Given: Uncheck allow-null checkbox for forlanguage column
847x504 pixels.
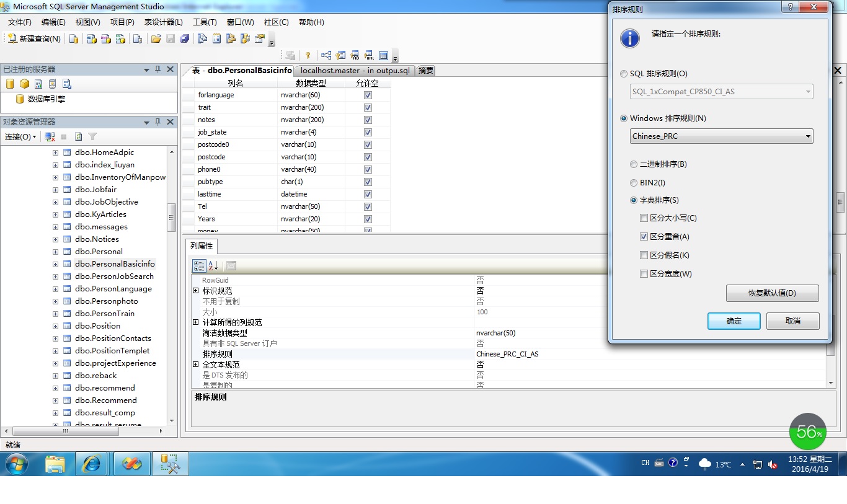Looking at the screenshot, I should [368, 95].
